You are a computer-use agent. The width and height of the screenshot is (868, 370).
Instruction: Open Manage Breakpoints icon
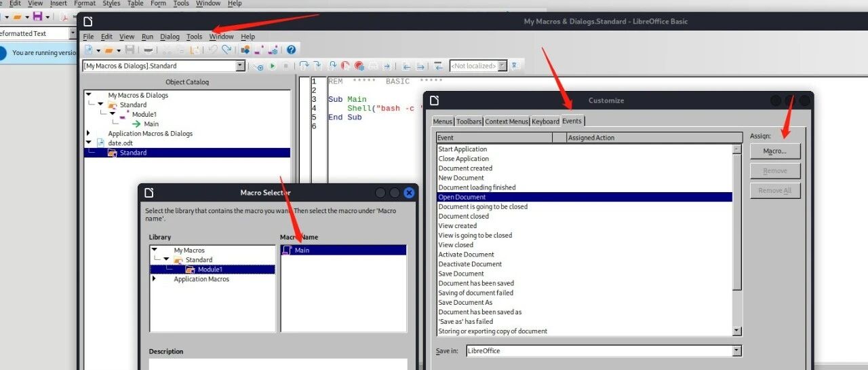click(x=359, y=66)
